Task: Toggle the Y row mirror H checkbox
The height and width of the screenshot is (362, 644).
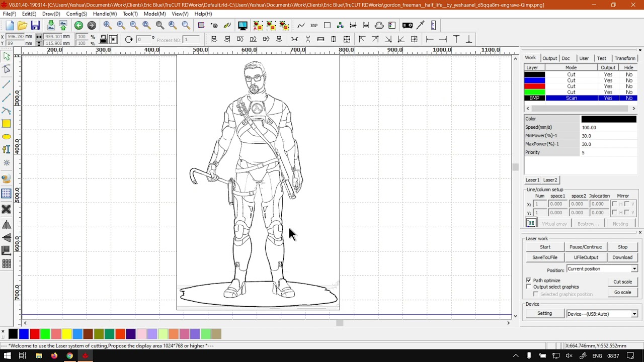Action: click(614, 213)
